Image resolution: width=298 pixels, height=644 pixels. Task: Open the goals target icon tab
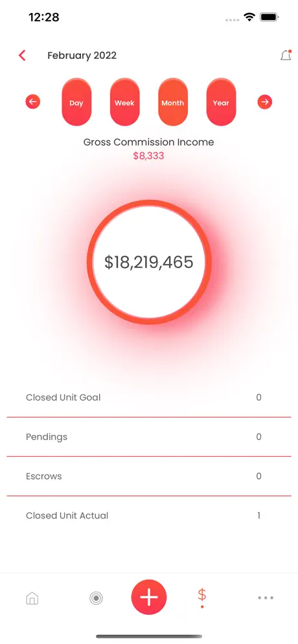pyautogui.click(x=96, y=599)
